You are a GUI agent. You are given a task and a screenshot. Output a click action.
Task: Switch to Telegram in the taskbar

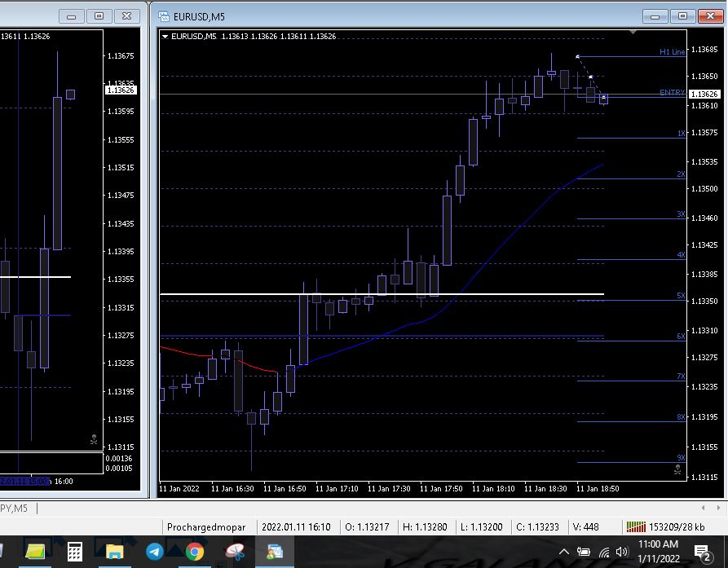[154, 552]
